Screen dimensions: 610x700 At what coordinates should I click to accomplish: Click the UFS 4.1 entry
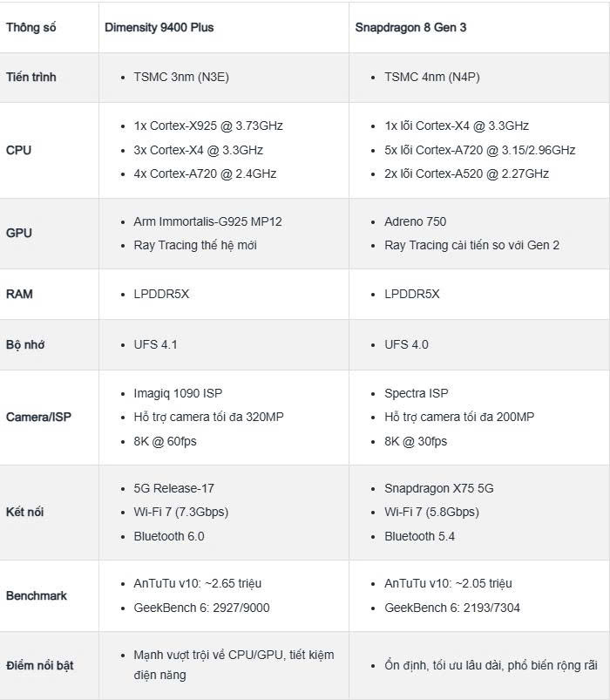click(155, 344)
